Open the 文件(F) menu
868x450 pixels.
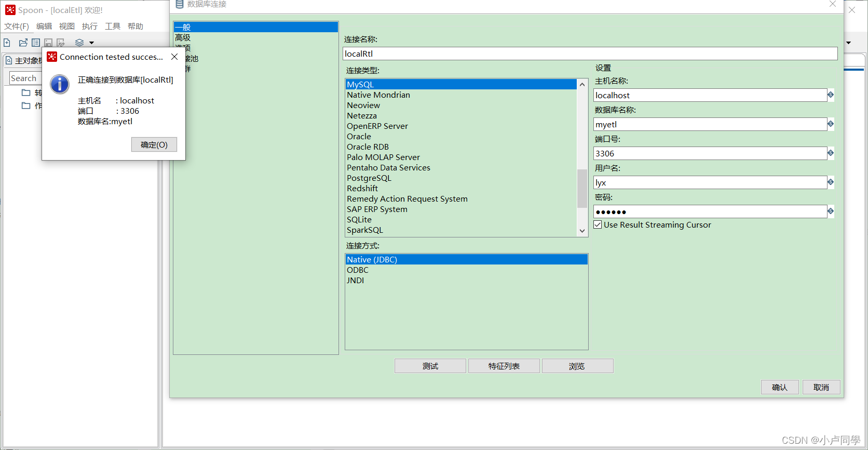[x=17, y=27]
